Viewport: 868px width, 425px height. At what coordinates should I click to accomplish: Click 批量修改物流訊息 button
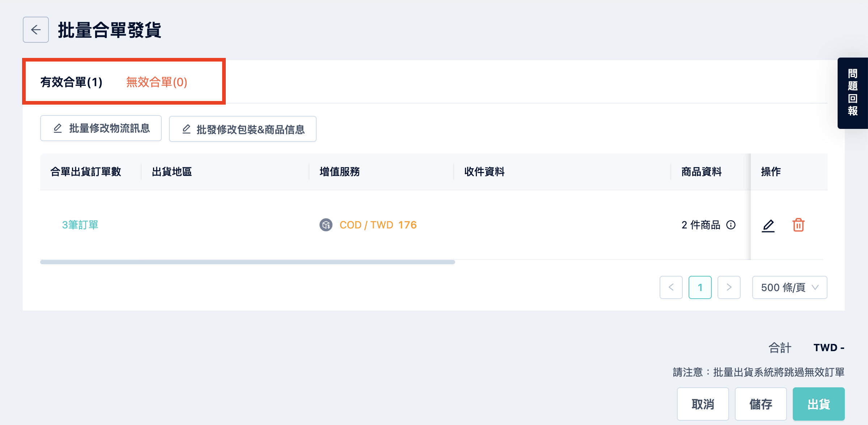pyautogui.click(x=101, y=129)
